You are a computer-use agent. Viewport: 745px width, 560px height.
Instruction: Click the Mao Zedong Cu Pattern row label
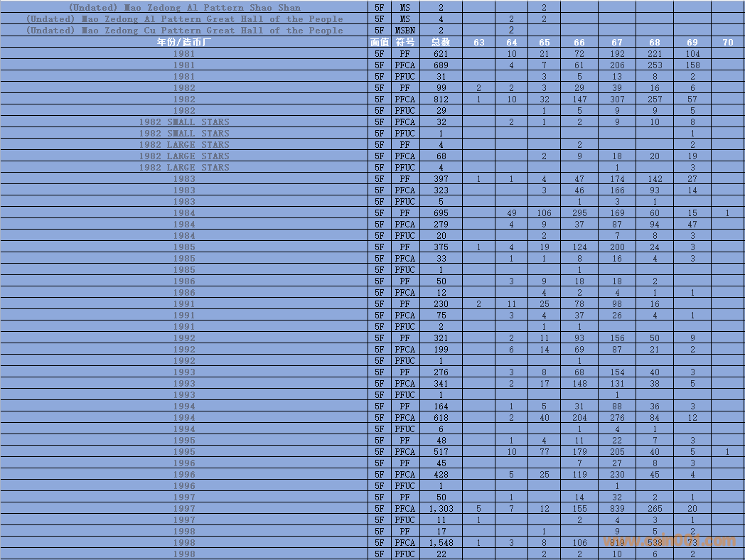(184, 31)
